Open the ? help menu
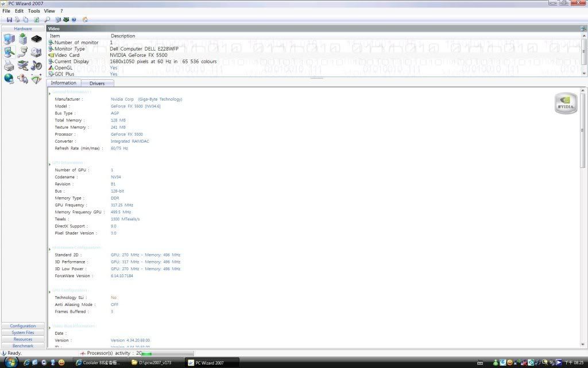The width and height of the screenshot is (588, 368). point(61,11)
